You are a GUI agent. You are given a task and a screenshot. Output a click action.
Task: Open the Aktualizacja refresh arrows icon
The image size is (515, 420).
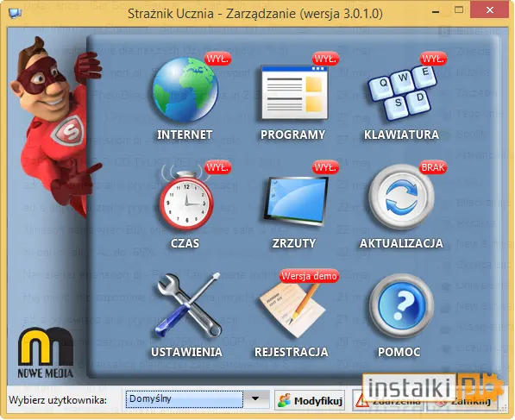click(x=401, y=197)
